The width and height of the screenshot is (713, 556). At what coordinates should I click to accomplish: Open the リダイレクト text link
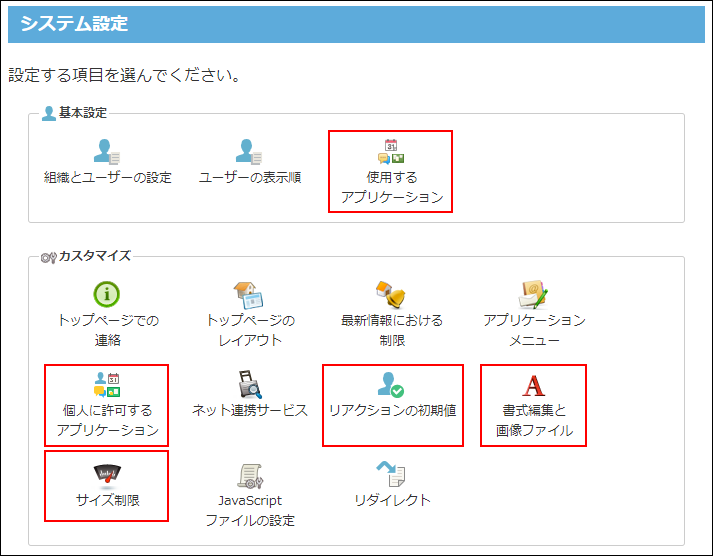392,501
